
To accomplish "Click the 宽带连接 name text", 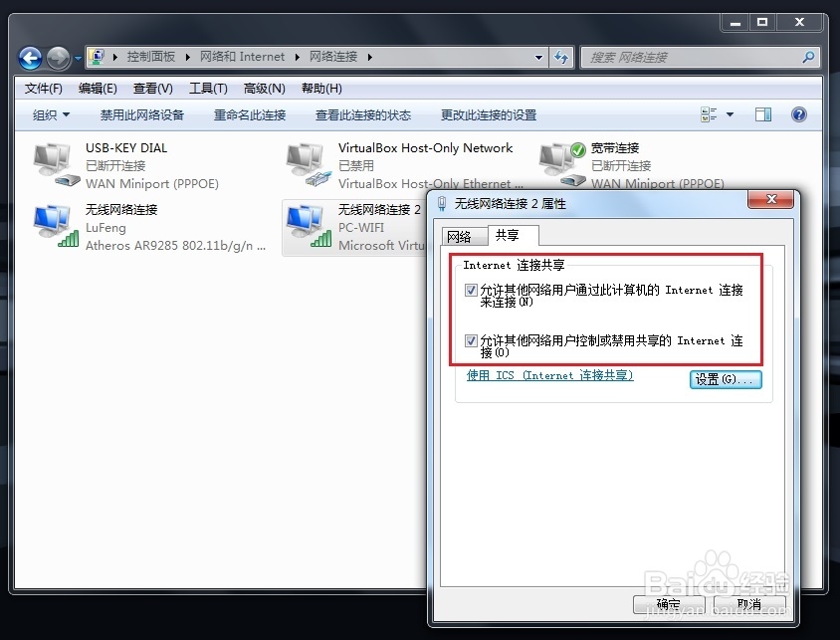I will pos(615,148).
